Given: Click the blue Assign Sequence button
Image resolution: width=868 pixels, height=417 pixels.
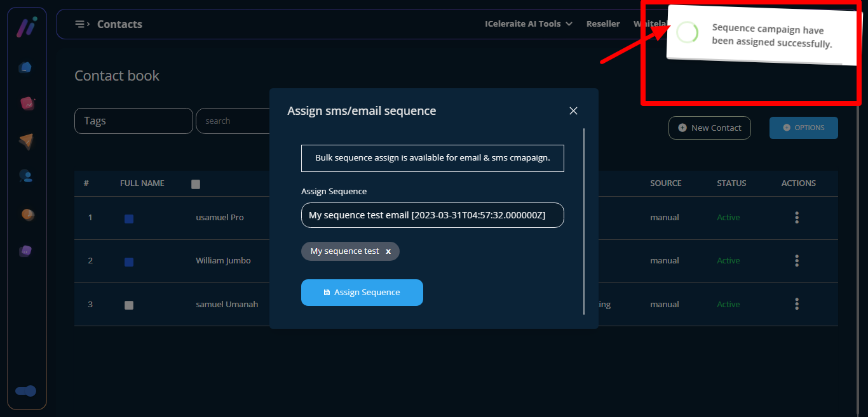Looking at the screenshot, I should (362, 293).
